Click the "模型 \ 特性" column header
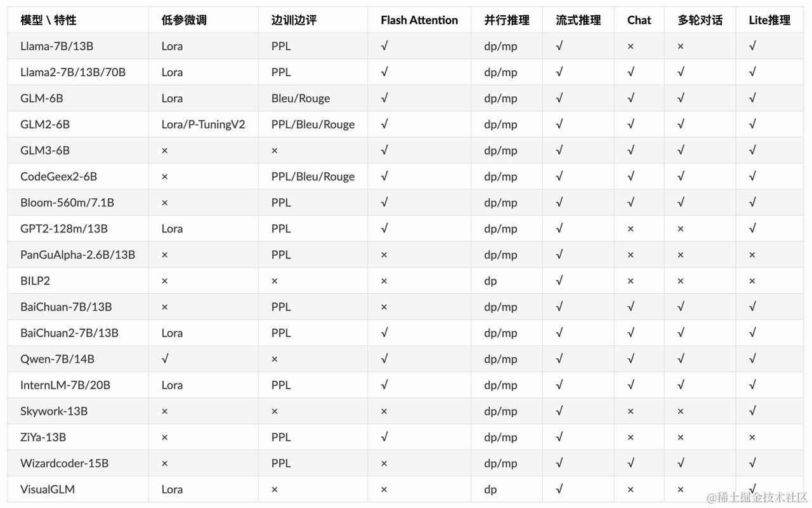Screen dimensions: 812x508 pyautogui.click(x=48, y=20)
